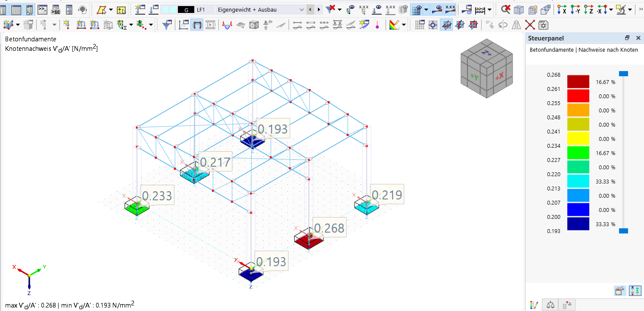This screenshot has height=311, width=644.
Task: Open the result diagram chart icon
Action: click(x=184, y=25)
